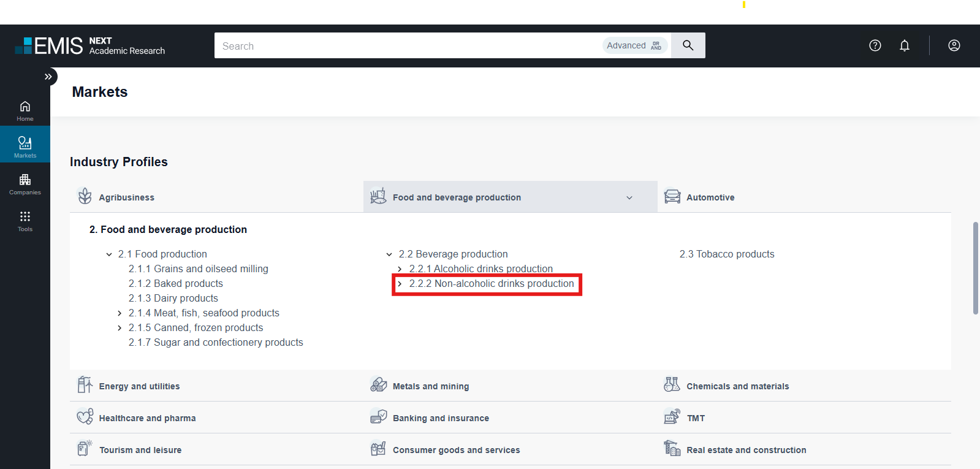Select the Agribusiness industry profile
This screenshot has height=469, width=980.
[x=126, y=197]
